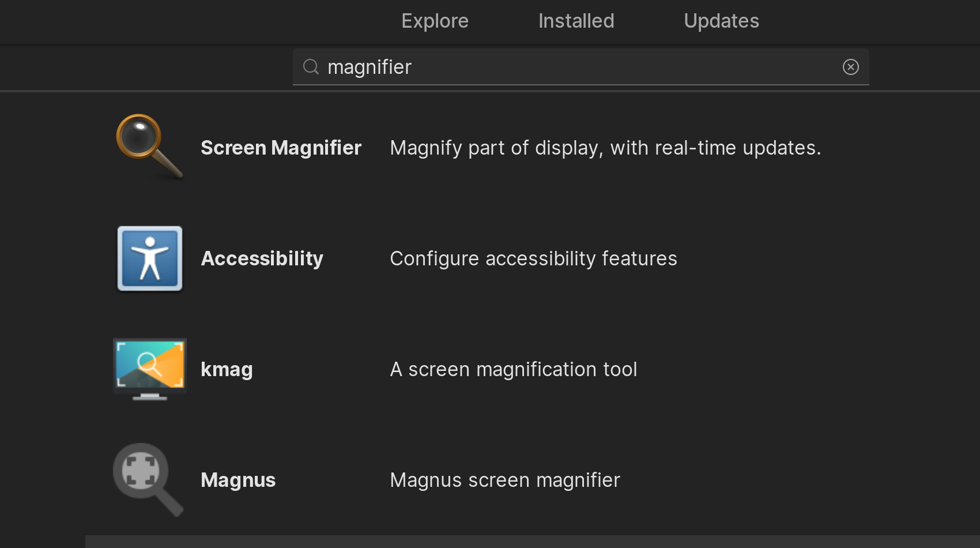This screenshot has height=548, width=980.
Task: Switch to the Explore tab
Action: pos(435,21)
